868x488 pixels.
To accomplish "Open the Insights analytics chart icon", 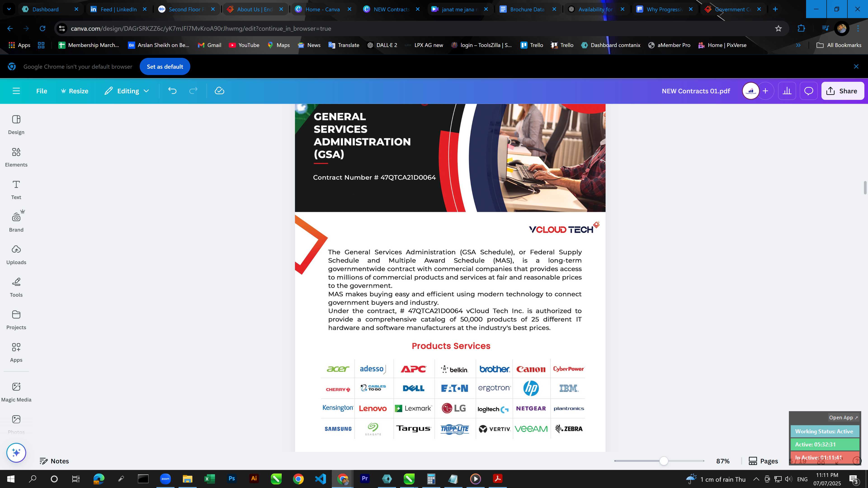I will click(787, 91).
